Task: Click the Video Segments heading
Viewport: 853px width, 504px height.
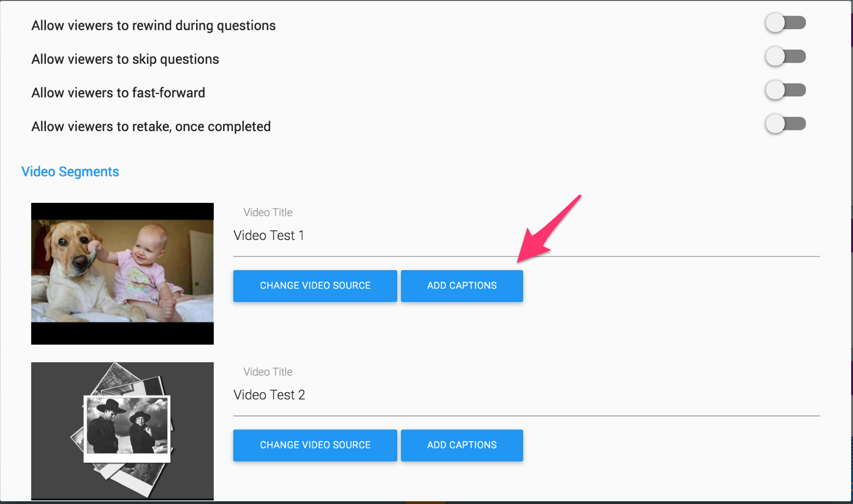Action: coord(70,172)
